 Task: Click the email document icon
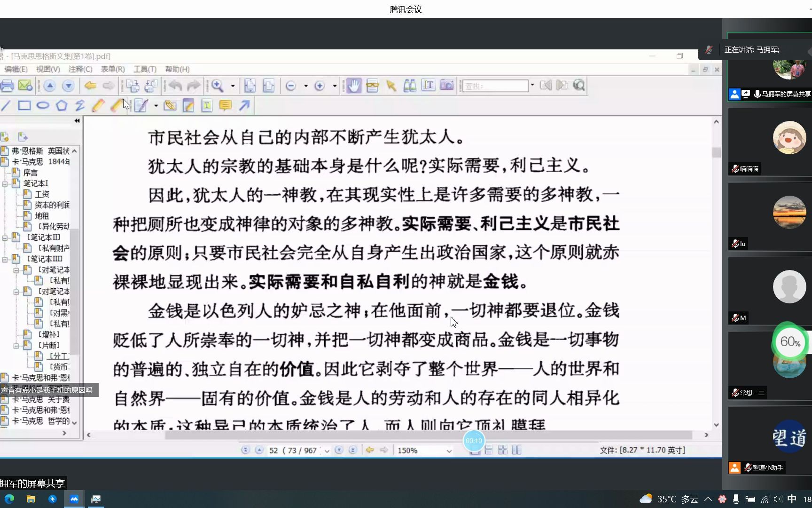point(25,86)
